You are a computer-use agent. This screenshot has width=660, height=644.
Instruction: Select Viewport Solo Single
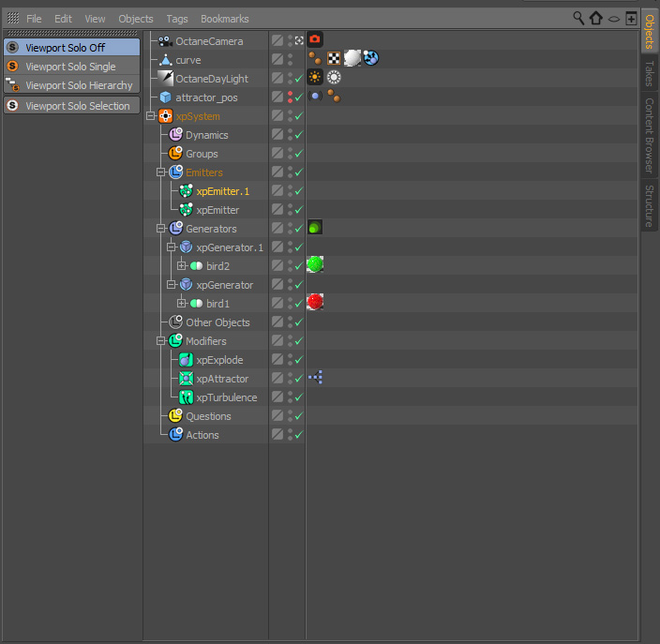coord(72,66)
